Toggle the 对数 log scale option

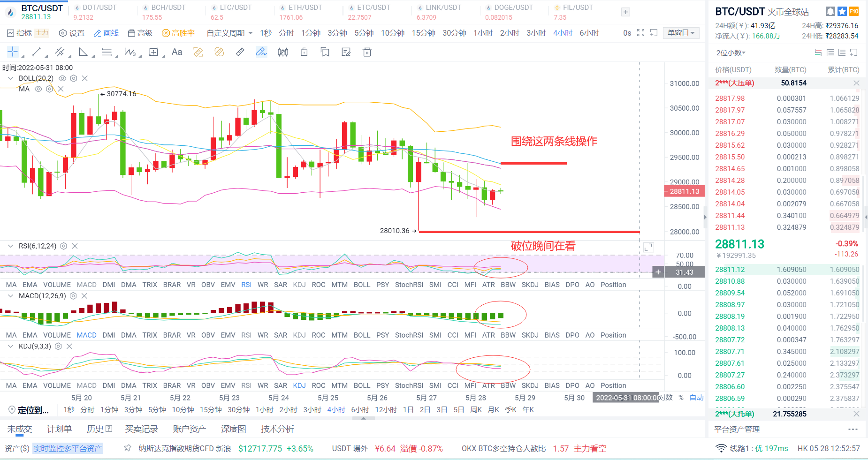[x=665, y=398]
